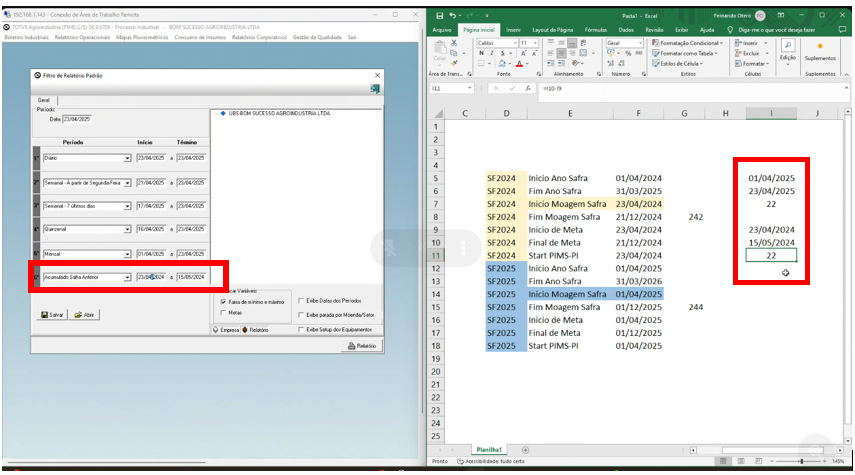Image resolution: width=855 pixels, height=475 pixels.
Task: Undo the last action in Excel
Action: pos(453,16)
